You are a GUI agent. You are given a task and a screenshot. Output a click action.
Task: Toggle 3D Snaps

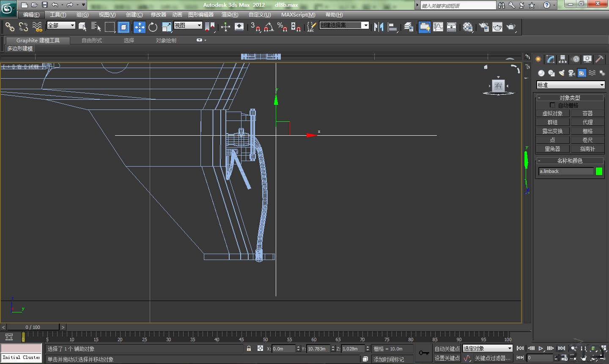[255, 27]
